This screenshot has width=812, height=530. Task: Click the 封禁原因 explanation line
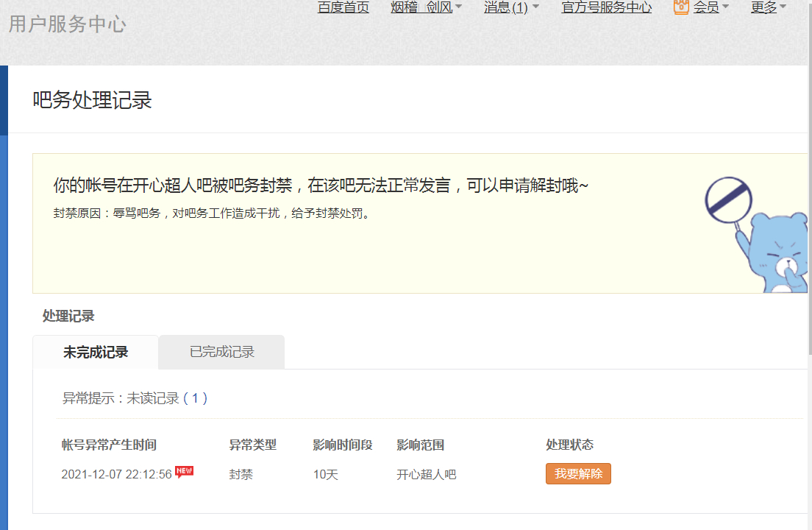[212, 213]
